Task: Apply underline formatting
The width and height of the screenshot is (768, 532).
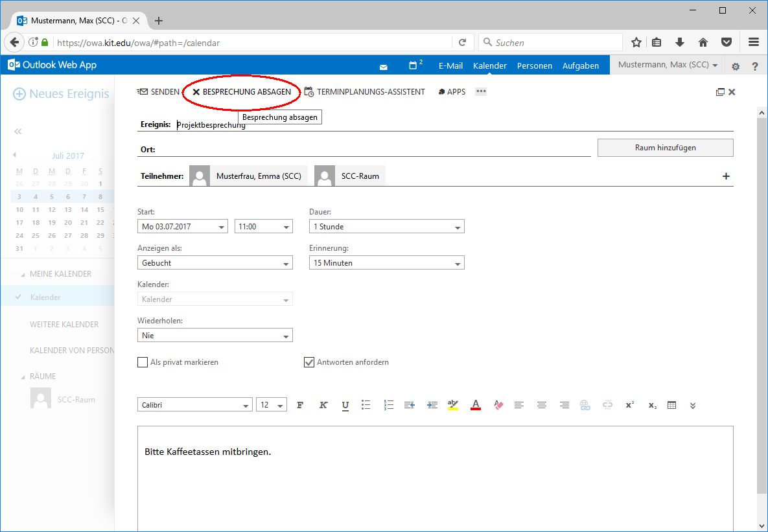Action: (x=345, y=405)
